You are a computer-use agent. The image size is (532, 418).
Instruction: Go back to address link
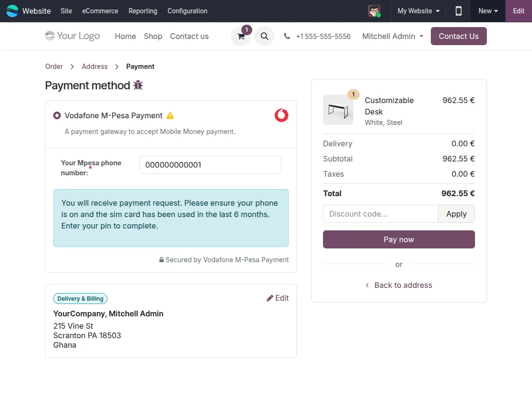399,285
